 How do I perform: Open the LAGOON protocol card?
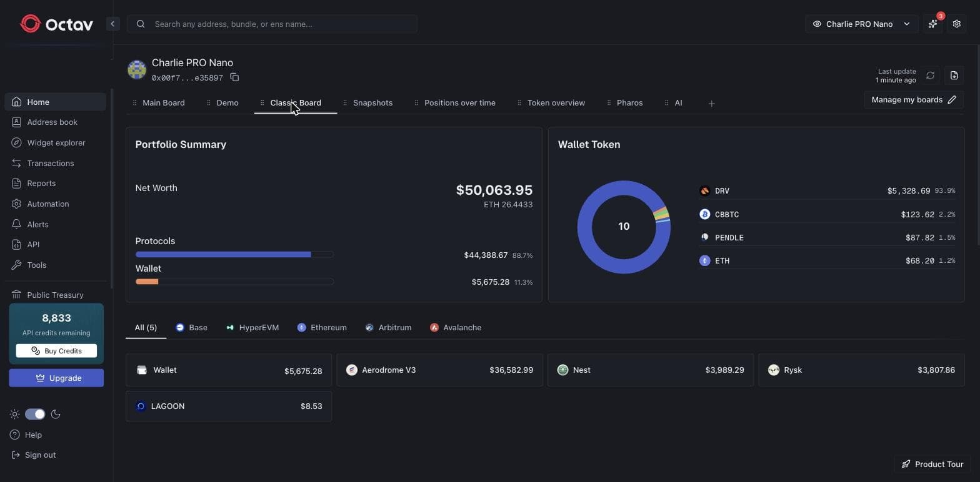pyautogui.click(x=229, y=406)
